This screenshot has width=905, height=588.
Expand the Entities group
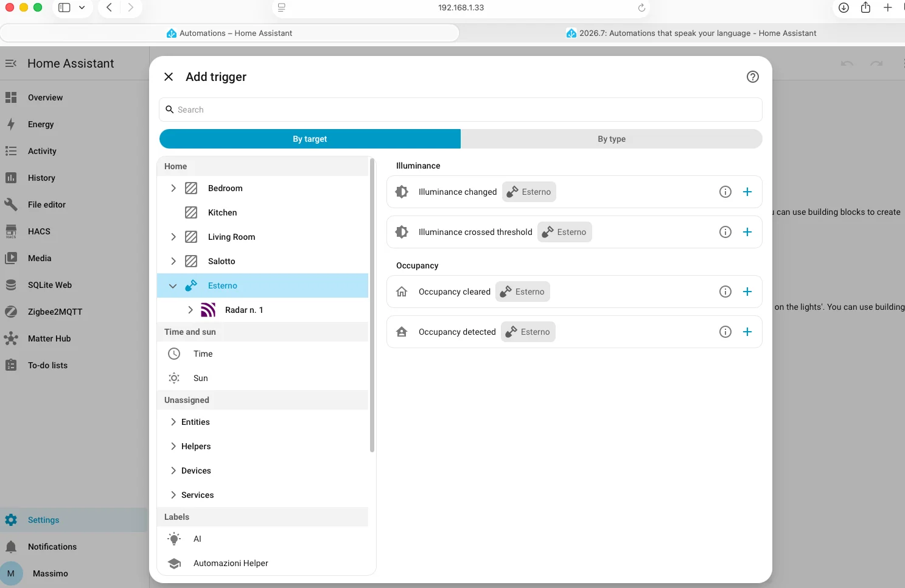point(173,422)
